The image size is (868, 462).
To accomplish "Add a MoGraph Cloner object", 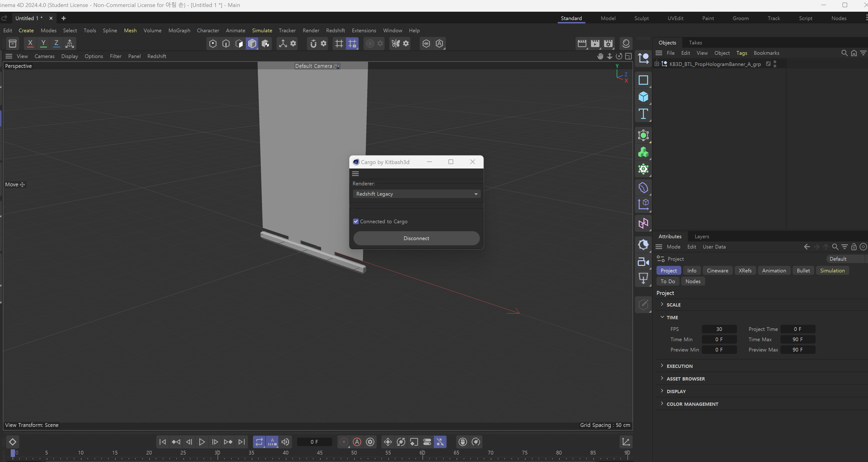I will [643, 152].
